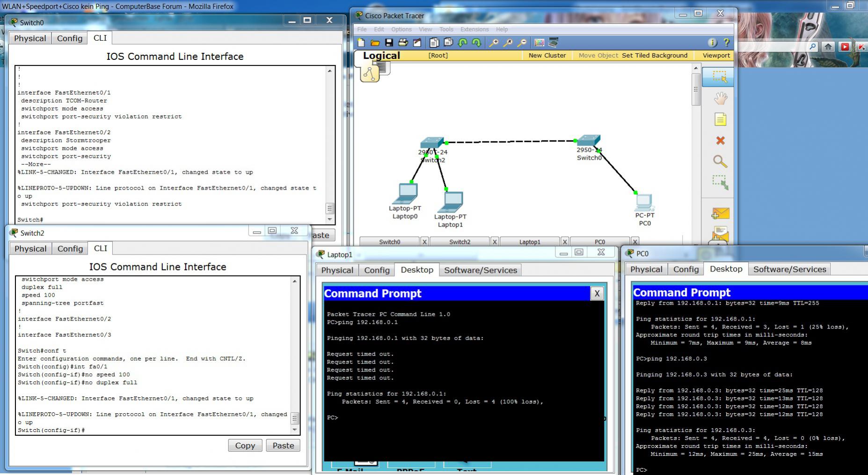Open the Config tab in Switch0 window
This screenshot has width=868, height=475.
[x=70, y=38]
